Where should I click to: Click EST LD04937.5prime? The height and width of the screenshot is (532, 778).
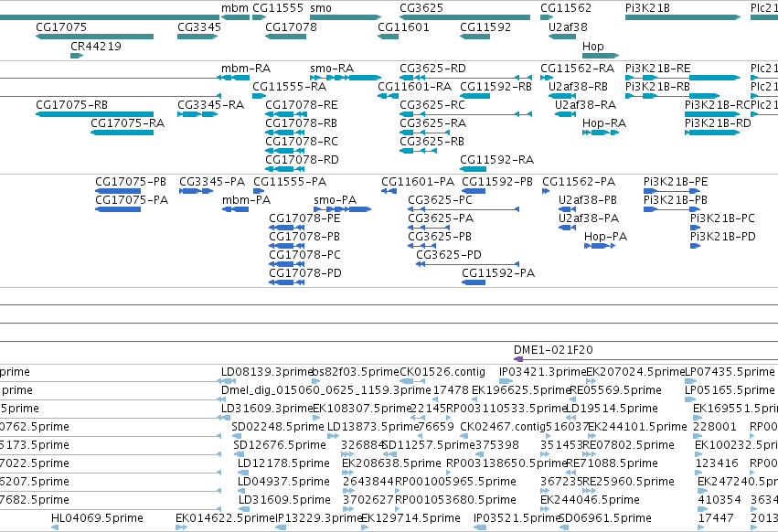(x=283, y=482)
